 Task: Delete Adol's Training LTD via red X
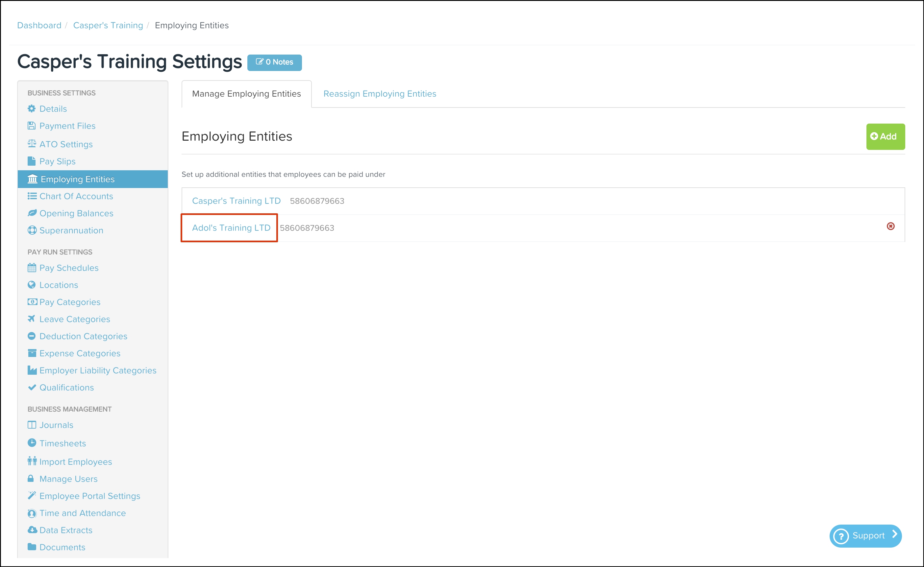[890, 226]
